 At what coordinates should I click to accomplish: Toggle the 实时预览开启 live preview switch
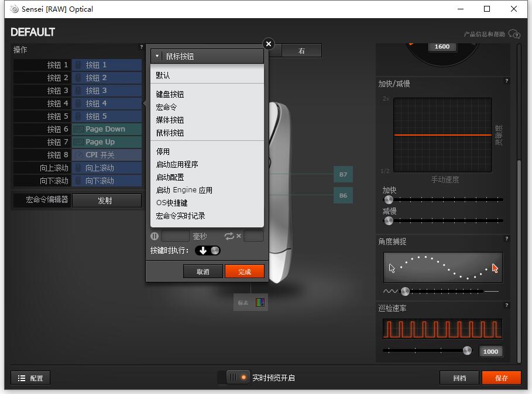point(238,378)
